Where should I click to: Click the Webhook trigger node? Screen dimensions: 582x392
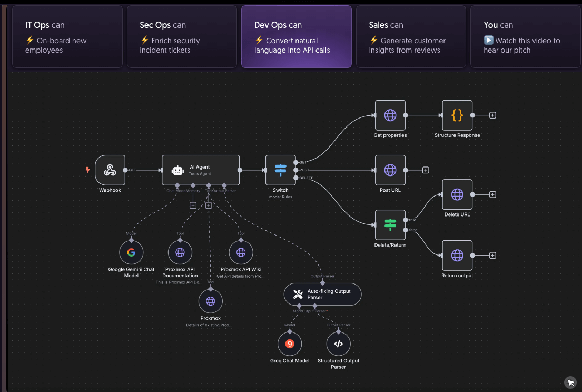(110, 170)
